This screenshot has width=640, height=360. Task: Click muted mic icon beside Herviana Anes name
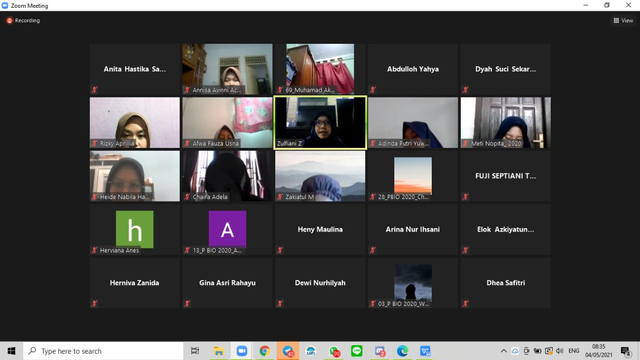point(94,250)
